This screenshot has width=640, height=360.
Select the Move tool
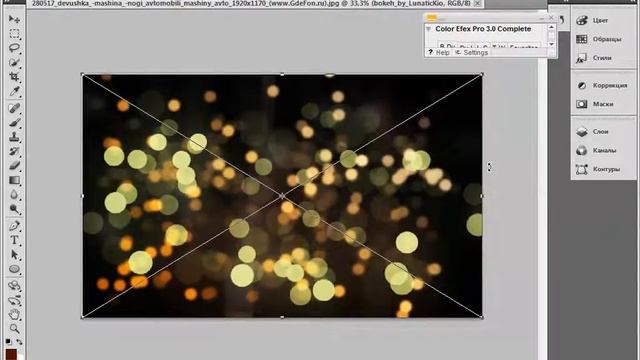(14, 19)
